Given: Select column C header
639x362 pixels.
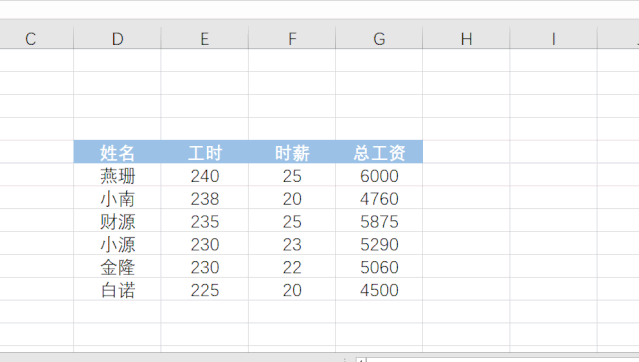Looking at the screenshot, I should coord(37,39).
